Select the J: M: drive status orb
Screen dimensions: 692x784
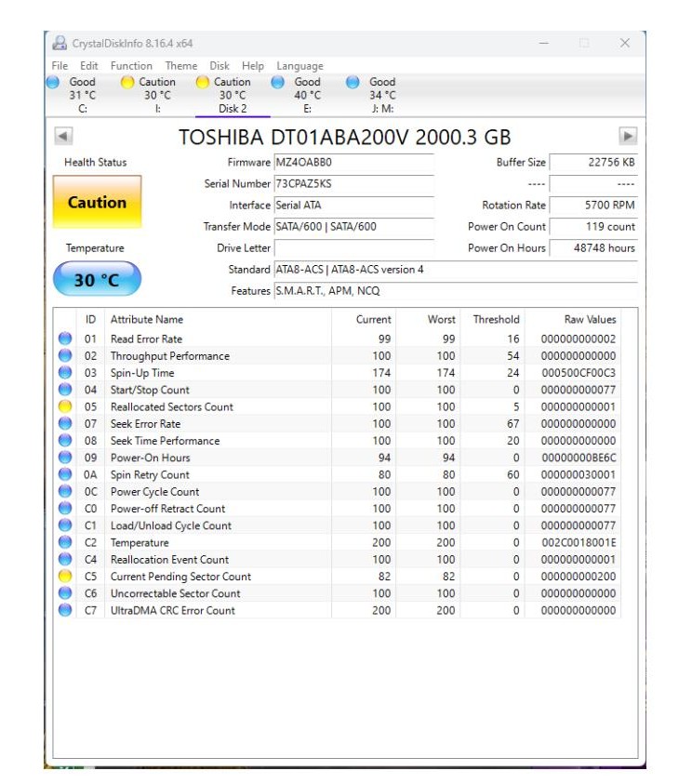point(353,82)
